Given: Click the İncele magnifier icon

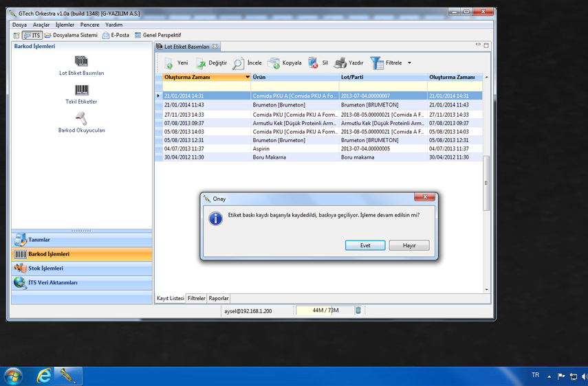Looking at the screenshot, I should (x=238, y=64).
